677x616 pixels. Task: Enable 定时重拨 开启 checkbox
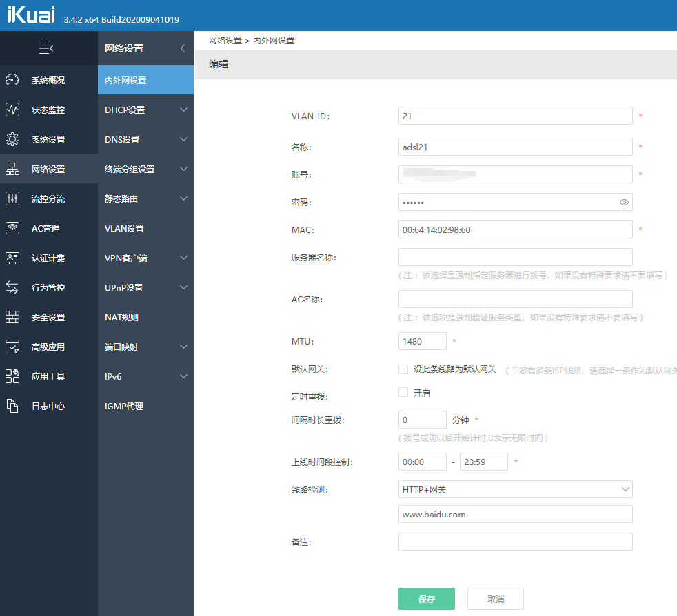point(403,392)
